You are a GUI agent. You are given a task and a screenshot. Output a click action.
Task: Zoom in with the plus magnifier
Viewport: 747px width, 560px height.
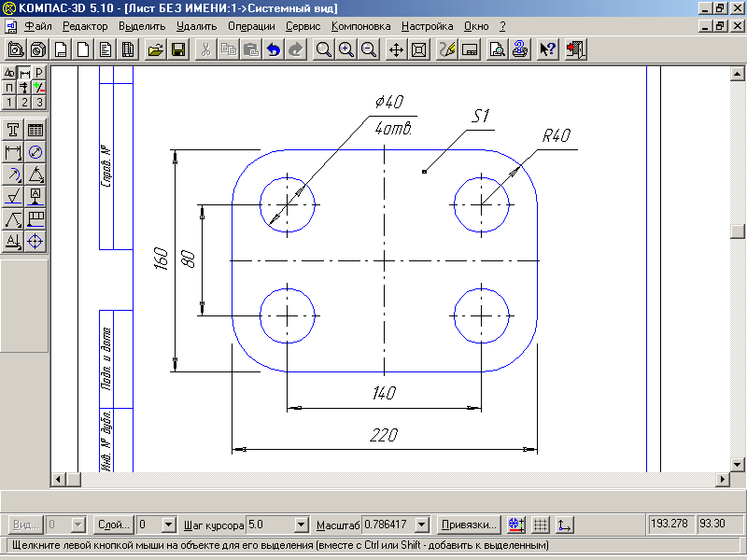coord(345,49)
